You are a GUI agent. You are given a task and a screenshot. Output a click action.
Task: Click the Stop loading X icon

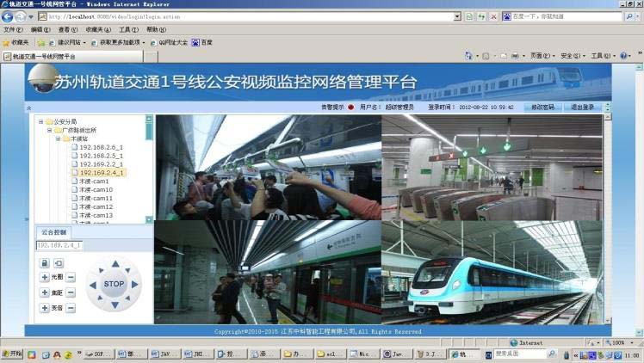493,17
